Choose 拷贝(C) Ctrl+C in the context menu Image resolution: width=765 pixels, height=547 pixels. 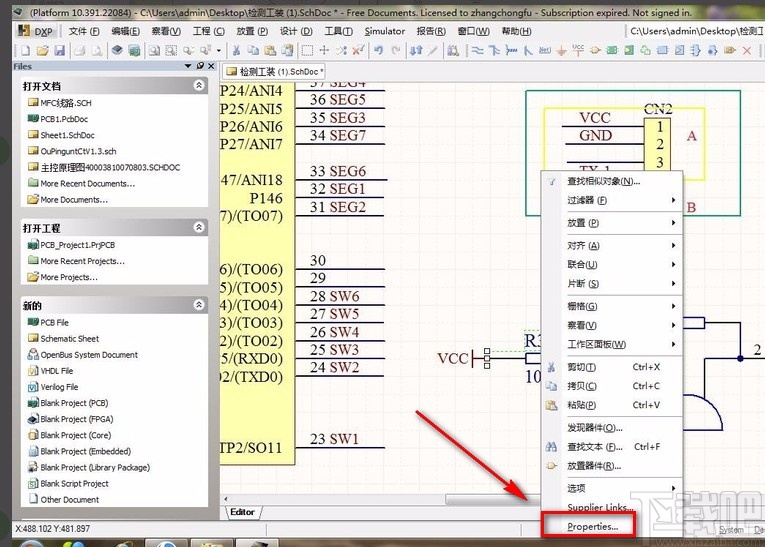614,386
